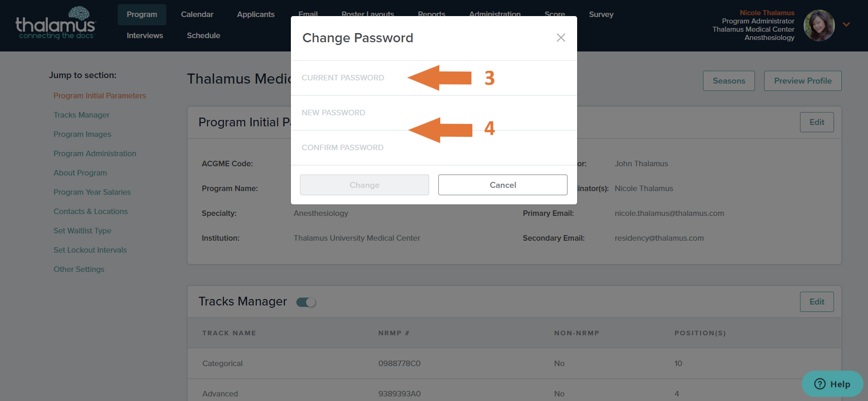Go to the Interviews tab

[145, 36]
